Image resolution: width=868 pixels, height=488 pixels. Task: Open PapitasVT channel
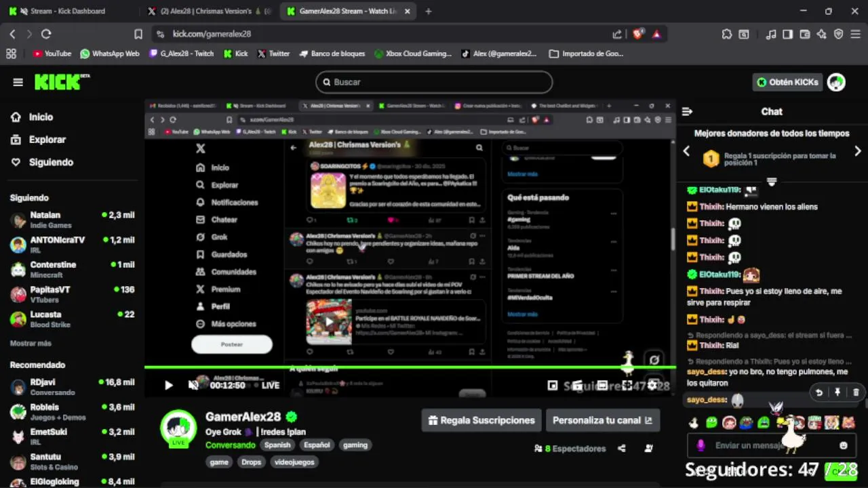(x=72, y=294)
